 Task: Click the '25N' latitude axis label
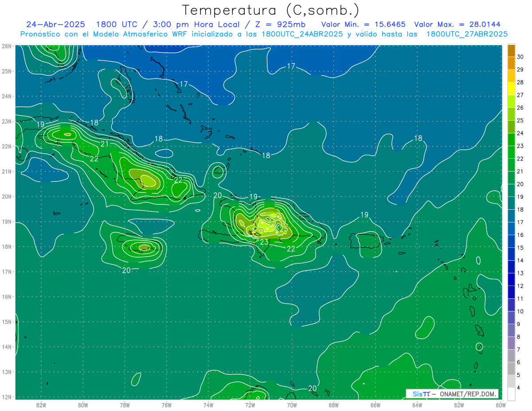(6, 71)
